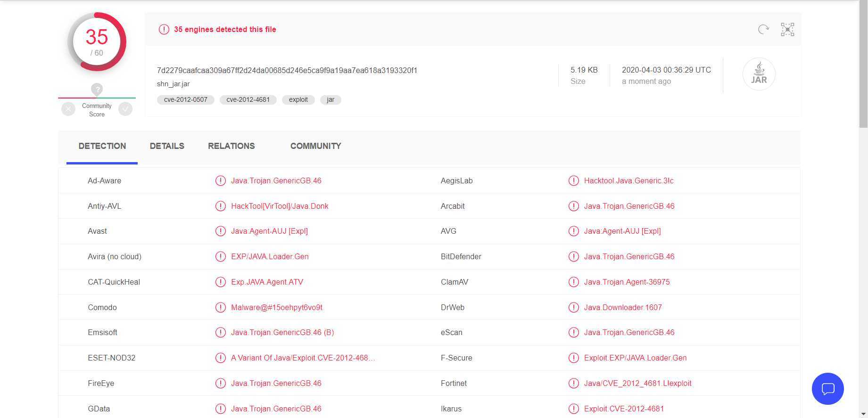
Task: Click the warning icon in the eScan row
Action: [x=573, y=332]
